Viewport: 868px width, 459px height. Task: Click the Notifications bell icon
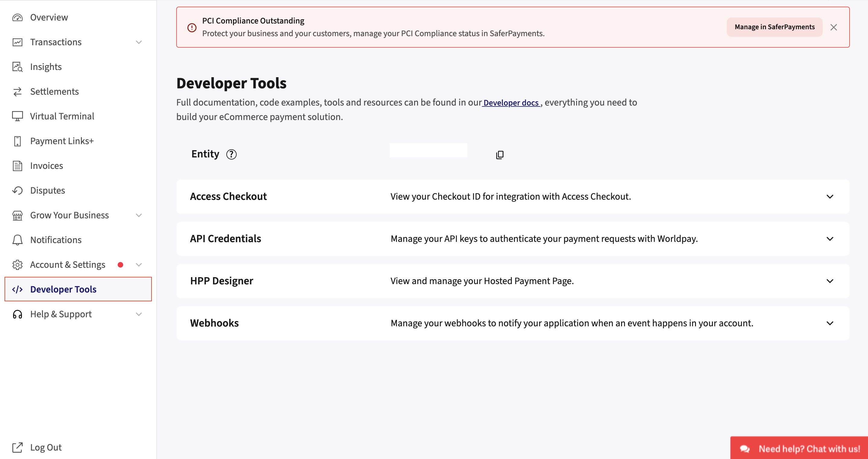pos(17,240)
